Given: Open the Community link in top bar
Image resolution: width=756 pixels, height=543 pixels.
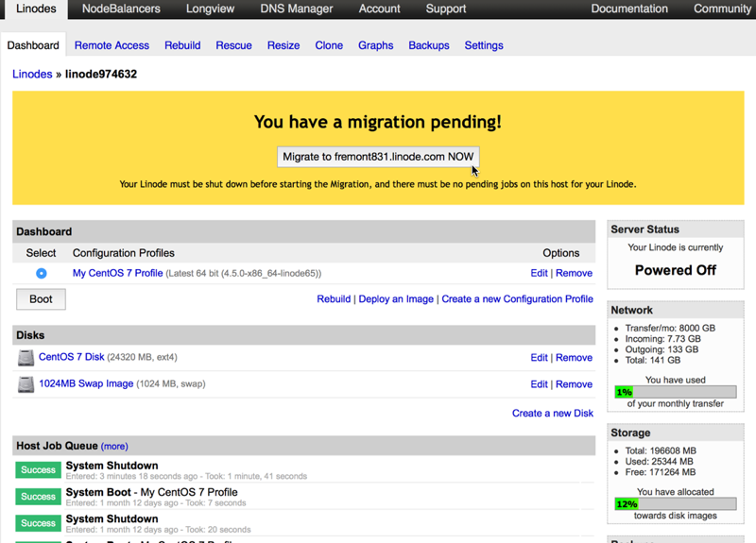Looking at the screenshot, I should click(722, 8).
